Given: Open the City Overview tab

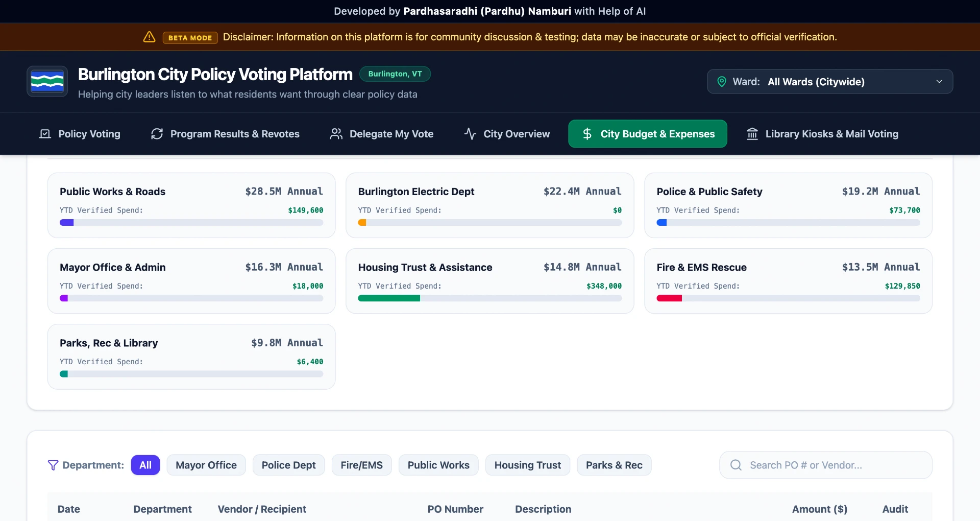Looking at the screenshot, I should point(507,134).
